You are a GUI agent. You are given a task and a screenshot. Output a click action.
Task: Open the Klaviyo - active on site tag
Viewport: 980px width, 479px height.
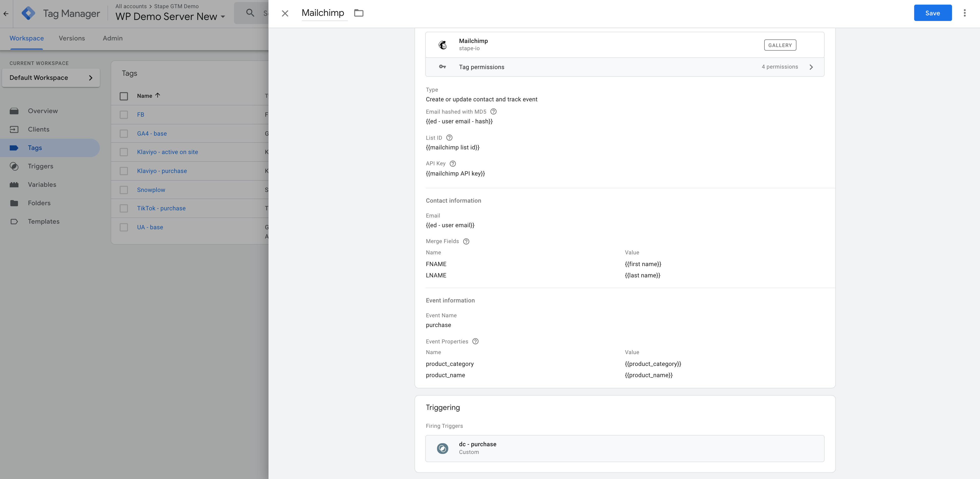point(167,152)
